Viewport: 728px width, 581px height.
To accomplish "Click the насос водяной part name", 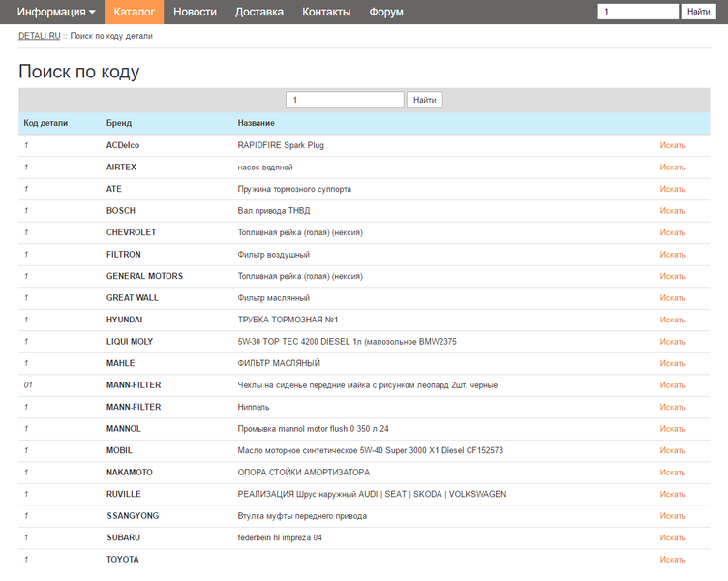I will [265, 168].
